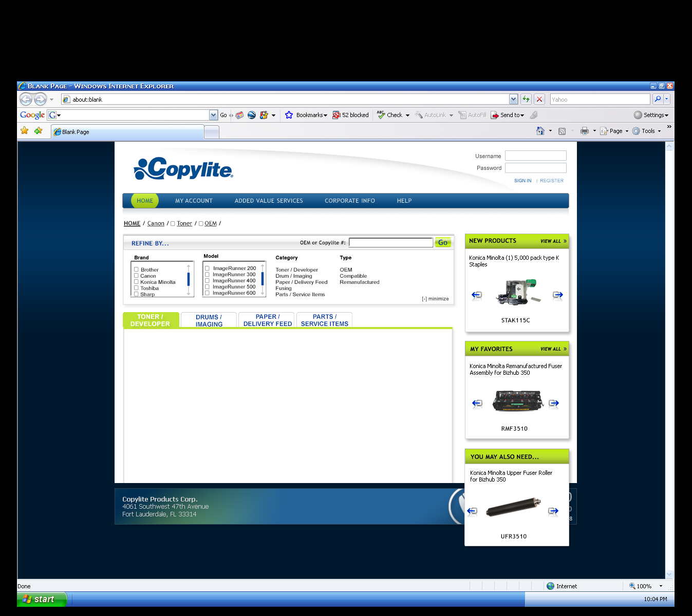
Task: Click the Google toolbar Send to icon
Action: 495,115
